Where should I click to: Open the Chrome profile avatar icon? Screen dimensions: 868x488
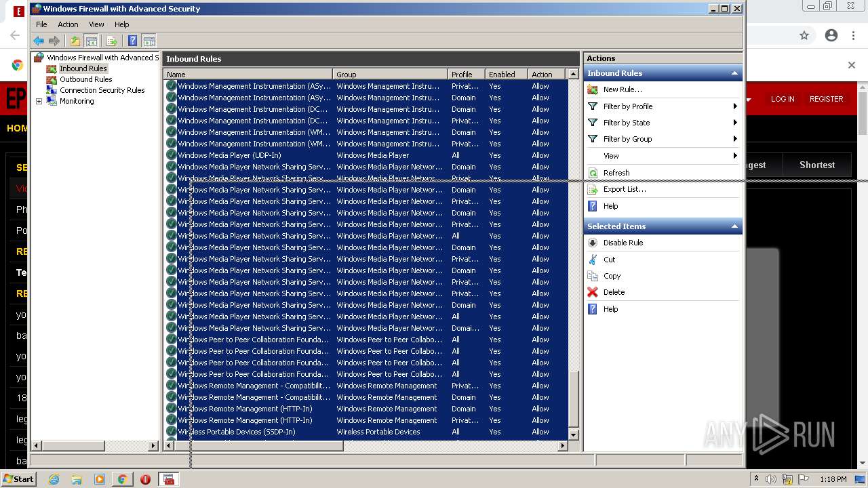pyautogui.click(x=831, y=35)
